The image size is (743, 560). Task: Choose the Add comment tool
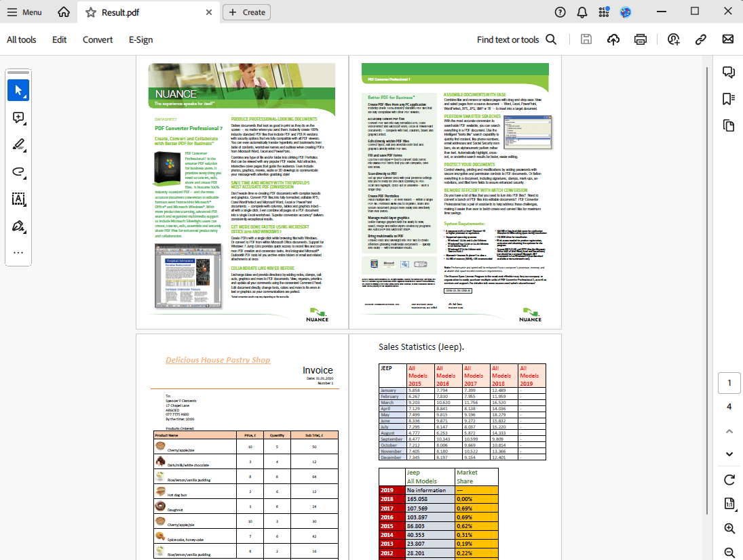tap(18, 117)
